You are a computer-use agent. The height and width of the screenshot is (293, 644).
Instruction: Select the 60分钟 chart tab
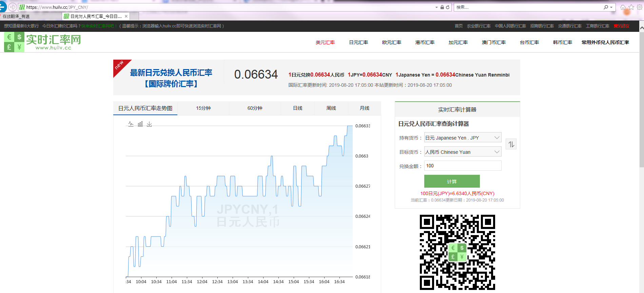(255, 108)
